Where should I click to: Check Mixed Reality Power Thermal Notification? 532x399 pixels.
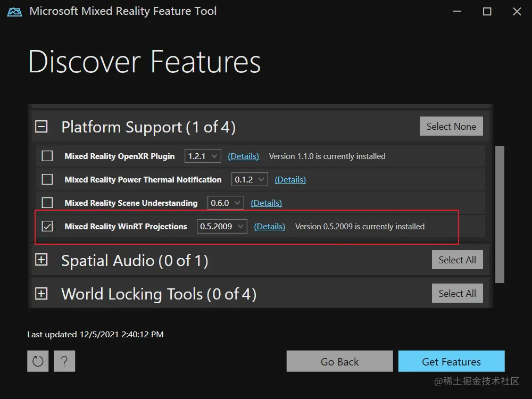47,179
